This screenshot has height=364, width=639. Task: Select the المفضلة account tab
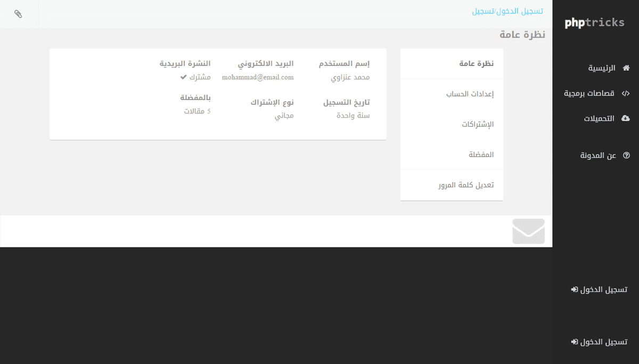(452, 155)
